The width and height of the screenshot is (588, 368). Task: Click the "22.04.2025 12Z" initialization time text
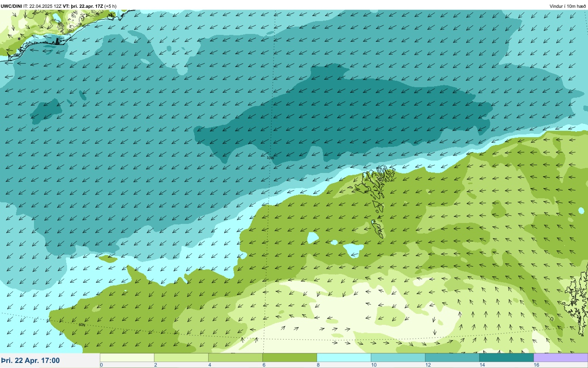coord(45,6)
